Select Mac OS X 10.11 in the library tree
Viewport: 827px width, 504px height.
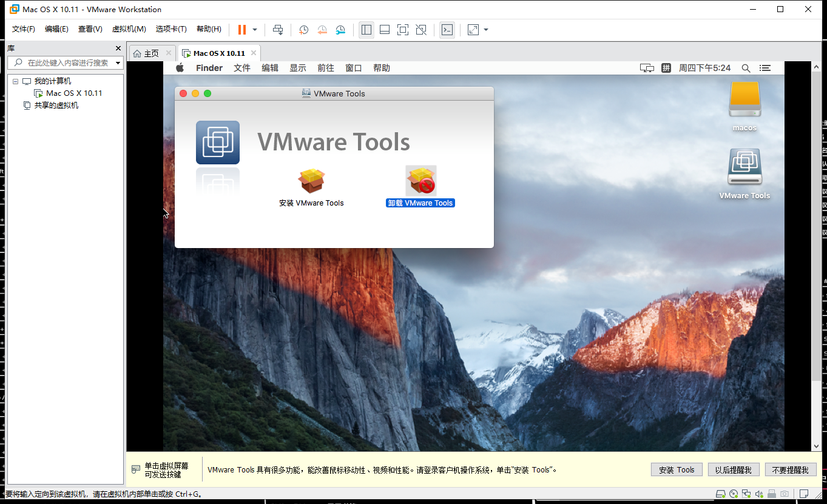[x=74, y=93]
